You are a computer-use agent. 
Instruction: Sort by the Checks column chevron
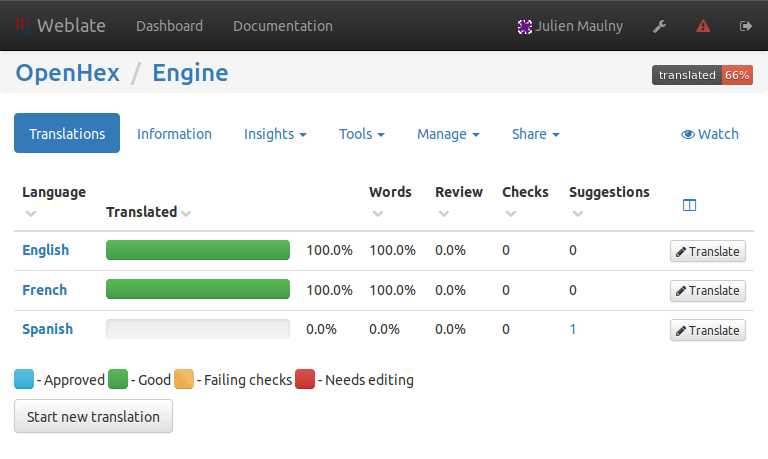pos(511,214)
